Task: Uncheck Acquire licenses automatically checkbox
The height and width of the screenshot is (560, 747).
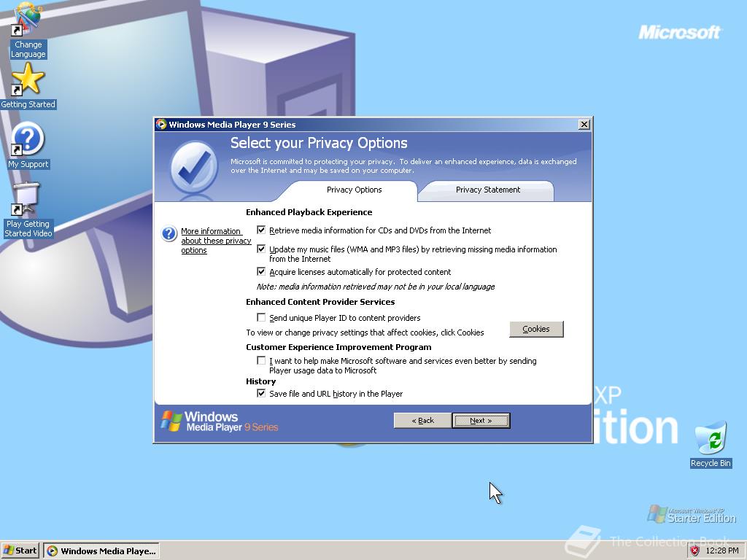Action: 261,271
